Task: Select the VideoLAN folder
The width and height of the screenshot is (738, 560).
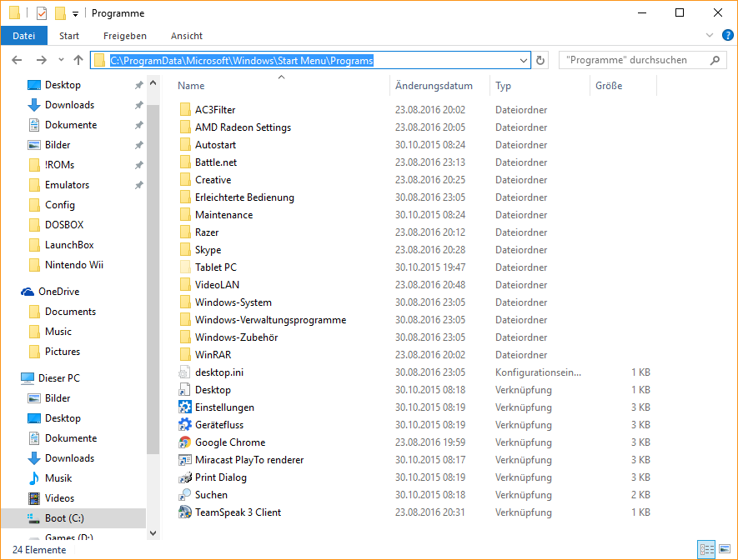Action: [x=217, y=285]
